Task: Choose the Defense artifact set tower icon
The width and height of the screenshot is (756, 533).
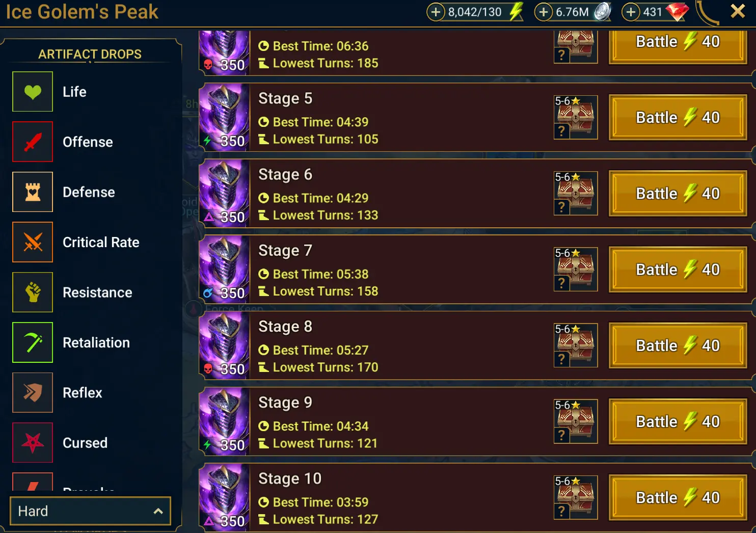Action: [x=33, y=192]
